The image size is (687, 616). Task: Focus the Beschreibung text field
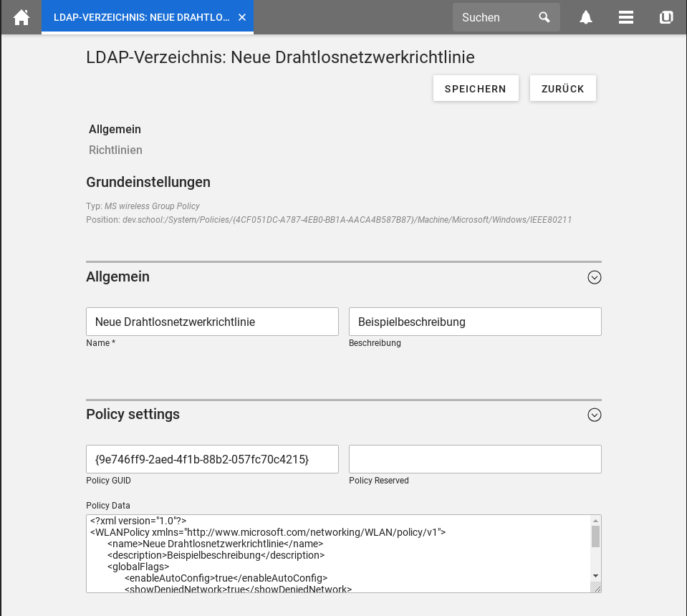point(475,322)
